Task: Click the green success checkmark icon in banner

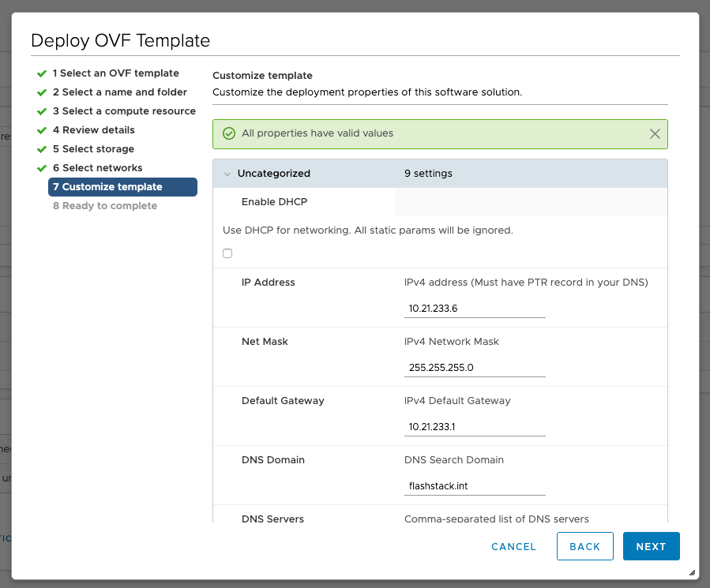Action: (229, 134)
